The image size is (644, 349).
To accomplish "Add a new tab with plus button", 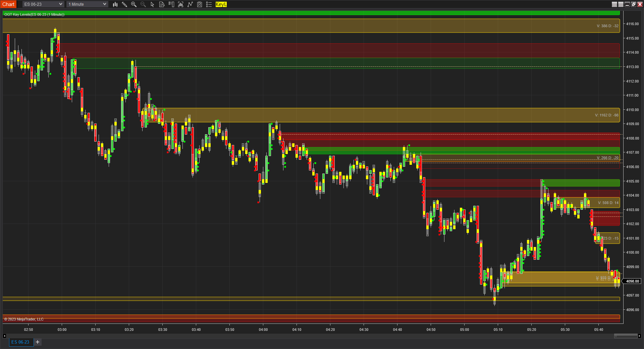I will [38, 342].
